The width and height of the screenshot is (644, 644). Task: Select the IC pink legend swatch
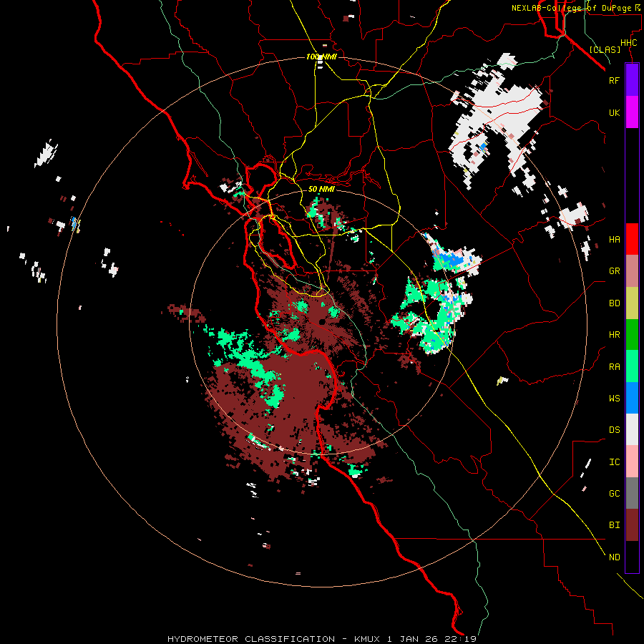[632, 462]
